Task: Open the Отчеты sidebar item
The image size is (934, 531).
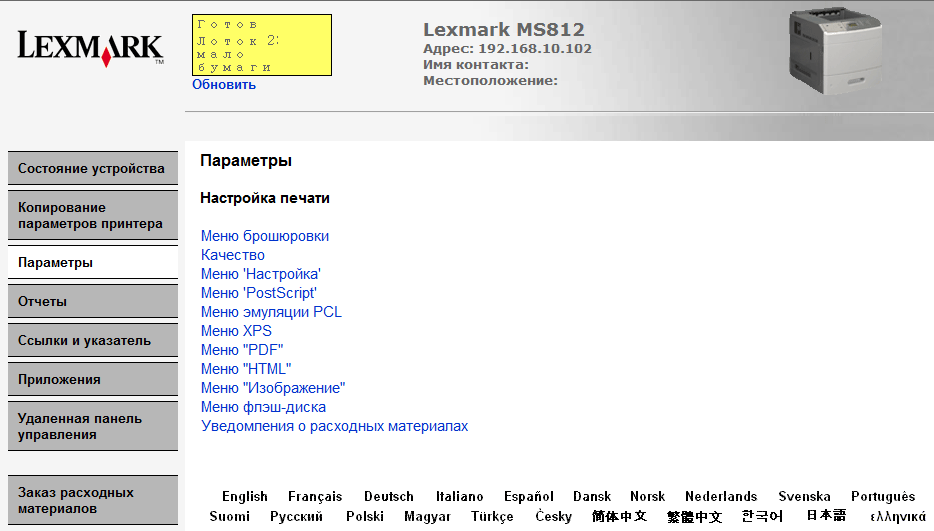Action: pos(93,302)
